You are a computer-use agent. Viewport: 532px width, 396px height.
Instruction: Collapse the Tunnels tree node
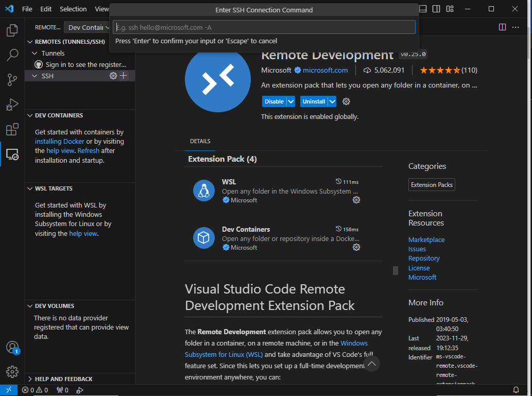pyautogui.click(x=35, y=53)
